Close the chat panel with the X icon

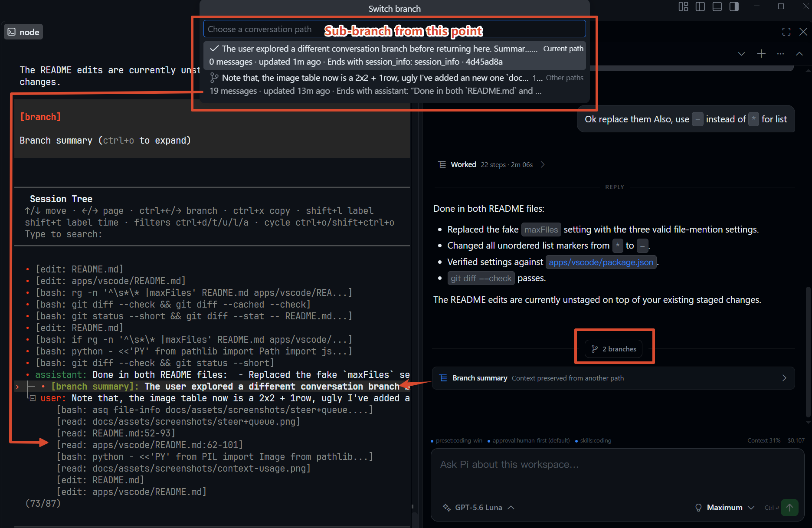pyautogui.click(x=803, y=32)
